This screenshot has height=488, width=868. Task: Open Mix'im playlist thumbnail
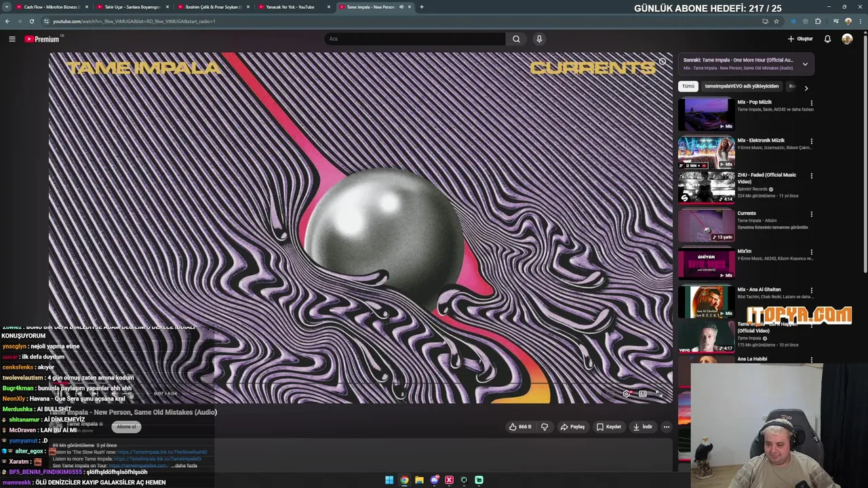pos(706,264)
